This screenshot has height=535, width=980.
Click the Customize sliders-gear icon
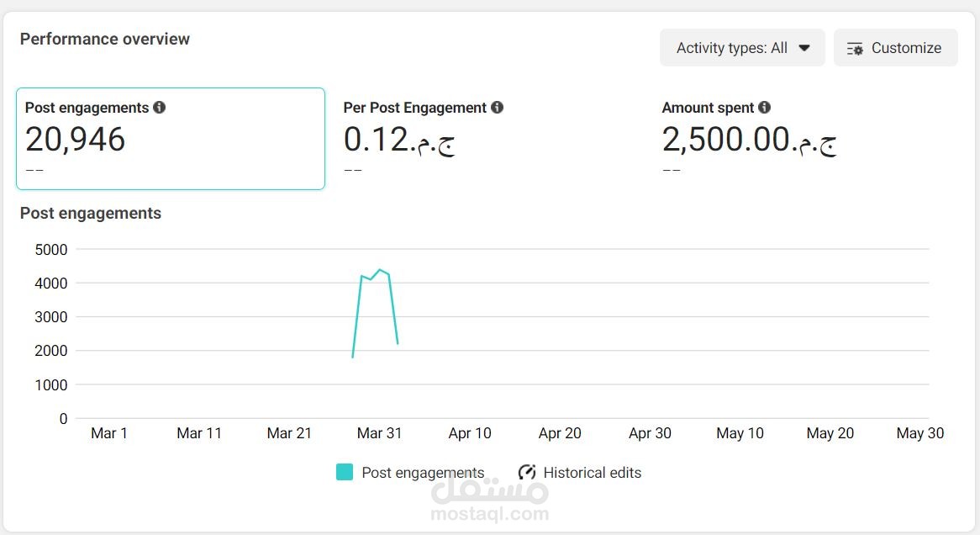(x=855, y=48)
